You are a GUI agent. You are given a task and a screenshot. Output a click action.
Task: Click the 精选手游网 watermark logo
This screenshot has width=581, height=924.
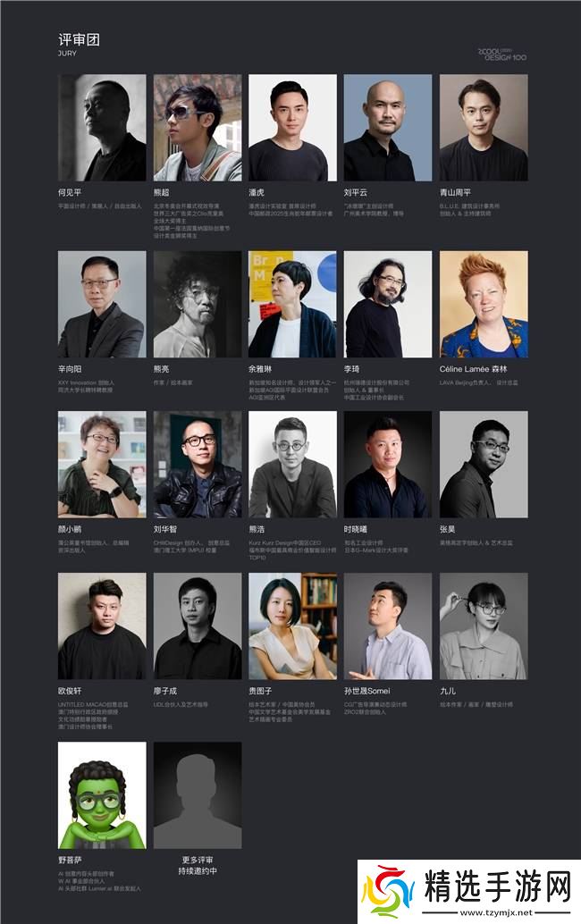(x=469, y=892)
